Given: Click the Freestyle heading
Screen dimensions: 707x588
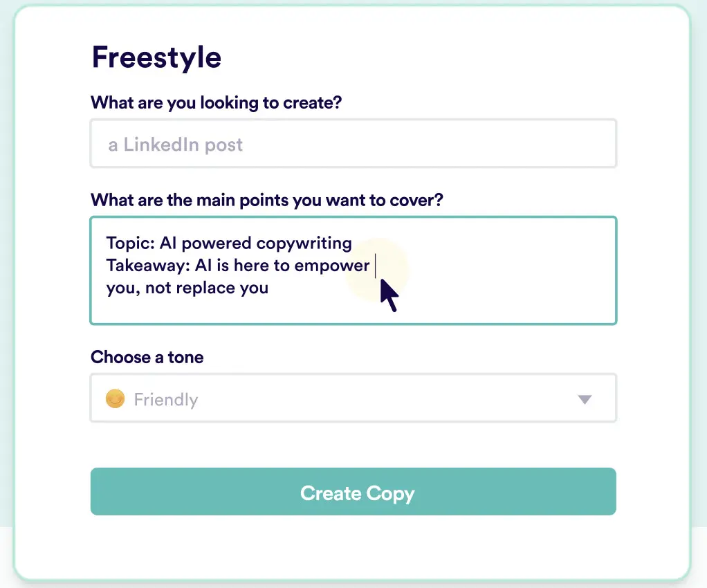Looking at the screenshot, I should click(x=156, y=57).
